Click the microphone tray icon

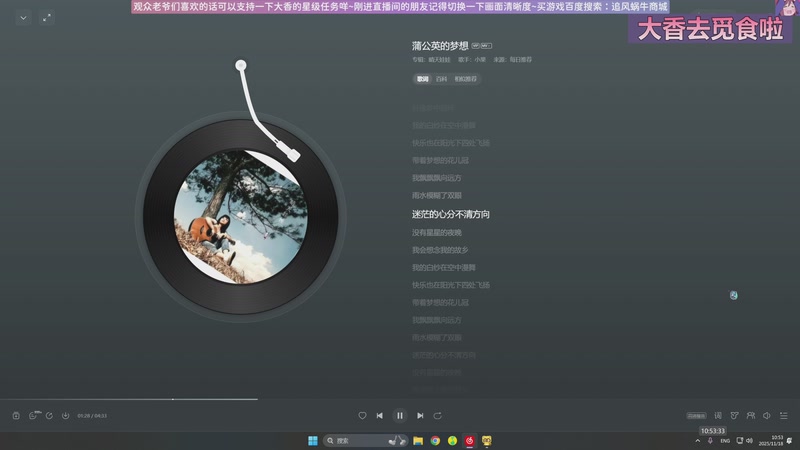tap(710, 441)
